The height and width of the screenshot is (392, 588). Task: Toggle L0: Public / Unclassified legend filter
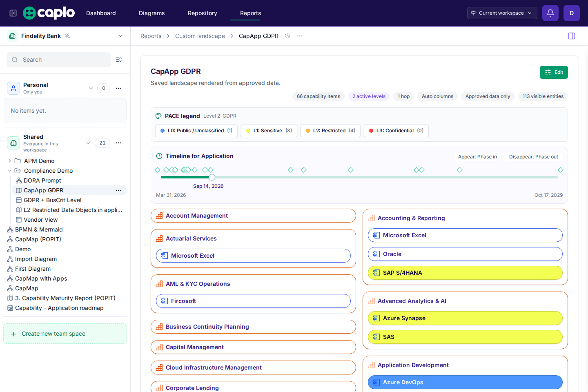[196, 131]
